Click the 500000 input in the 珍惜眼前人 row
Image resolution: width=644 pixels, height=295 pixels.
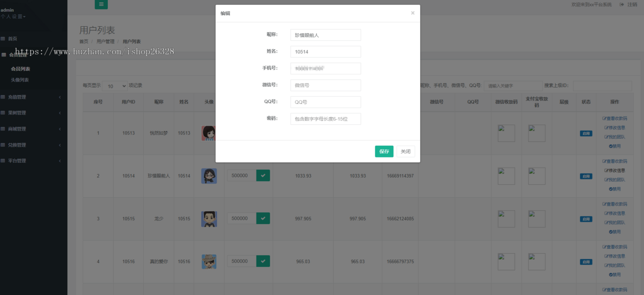click(241, 175)
